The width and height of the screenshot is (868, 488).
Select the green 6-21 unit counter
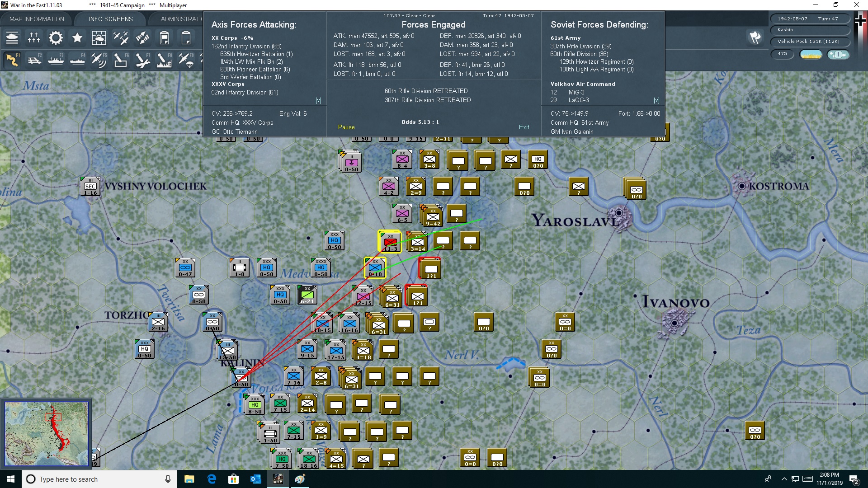tap(307, 295)
